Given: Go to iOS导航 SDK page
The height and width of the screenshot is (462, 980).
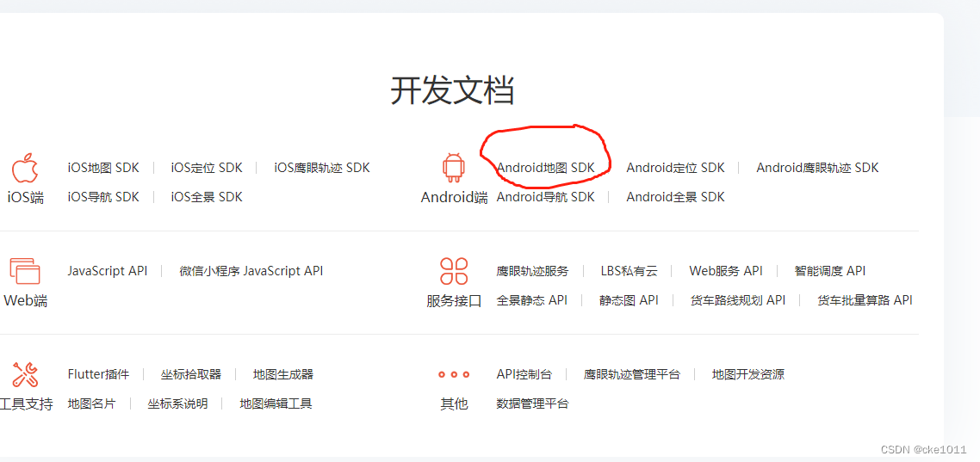Looking at the screenshot, I should coord(103,197).
